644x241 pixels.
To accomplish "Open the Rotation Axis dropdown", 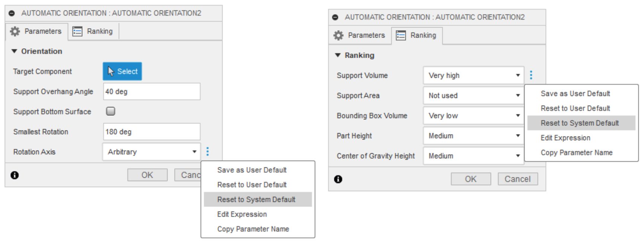I will click(x=151, y=152).
